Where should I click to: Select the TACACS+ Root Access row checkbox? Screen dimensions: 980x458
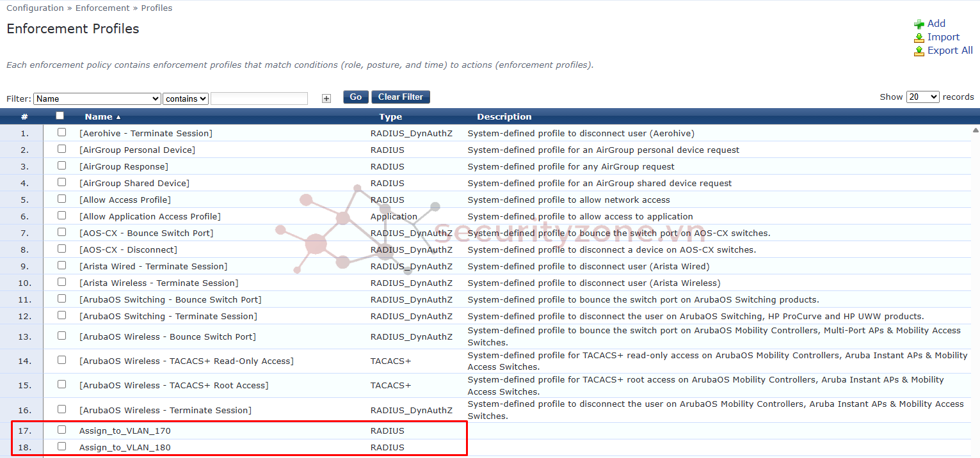61,384
